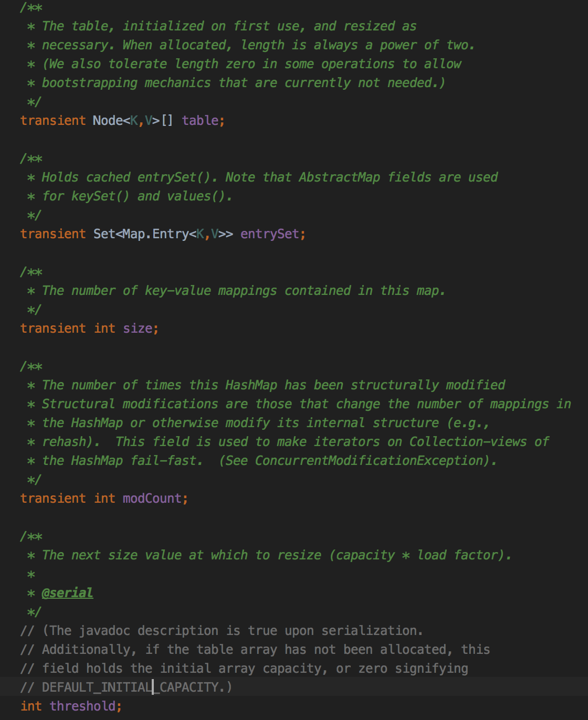This screenshot has height=720, width=588.
Task: Place cursor on the size field name
Action: click(138, 329)
